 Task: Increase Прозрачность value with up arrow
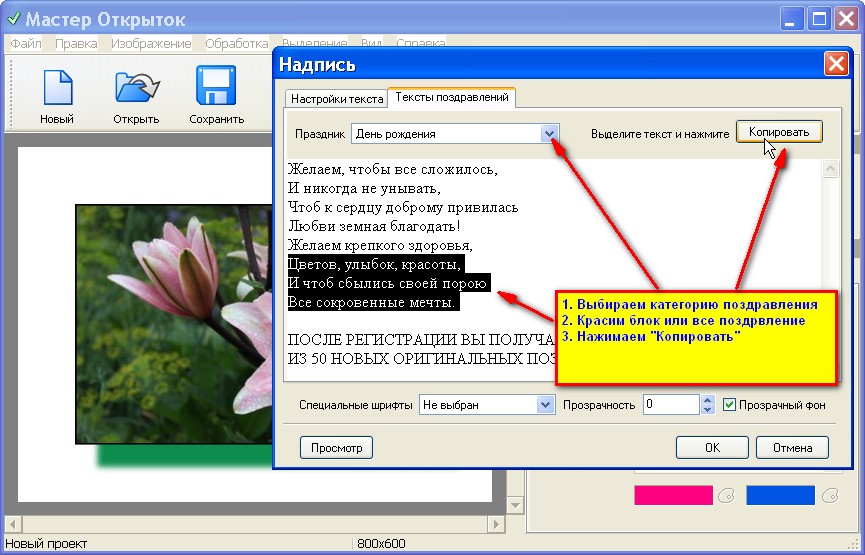[x=708, y=399]
